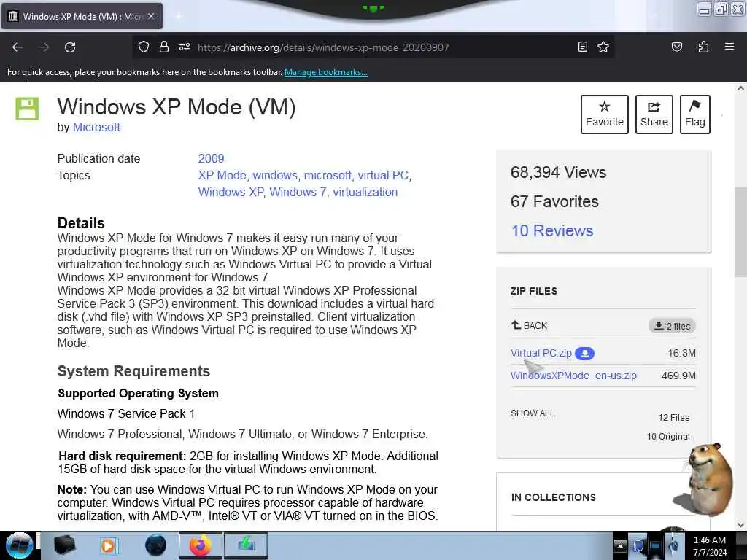Open the Windows XP topic link

[231, 192]
